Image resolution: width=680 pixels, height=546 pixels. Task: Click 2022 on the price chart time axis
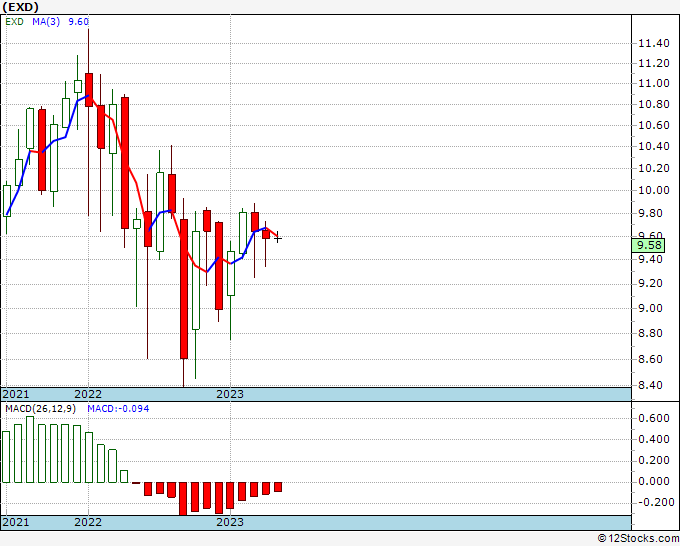point(88,394)
